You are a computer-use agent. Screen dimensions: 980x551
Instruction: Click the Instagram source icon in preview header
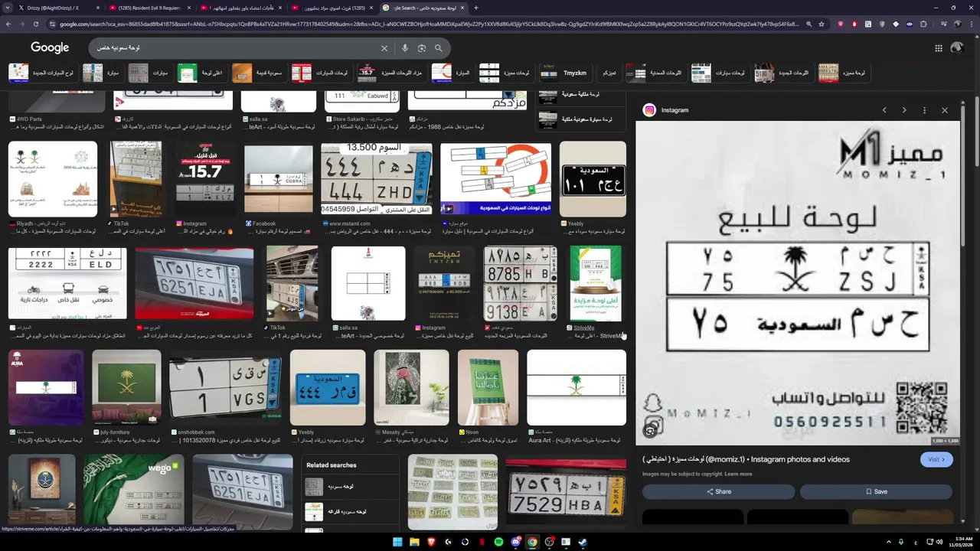pos(649,110)
